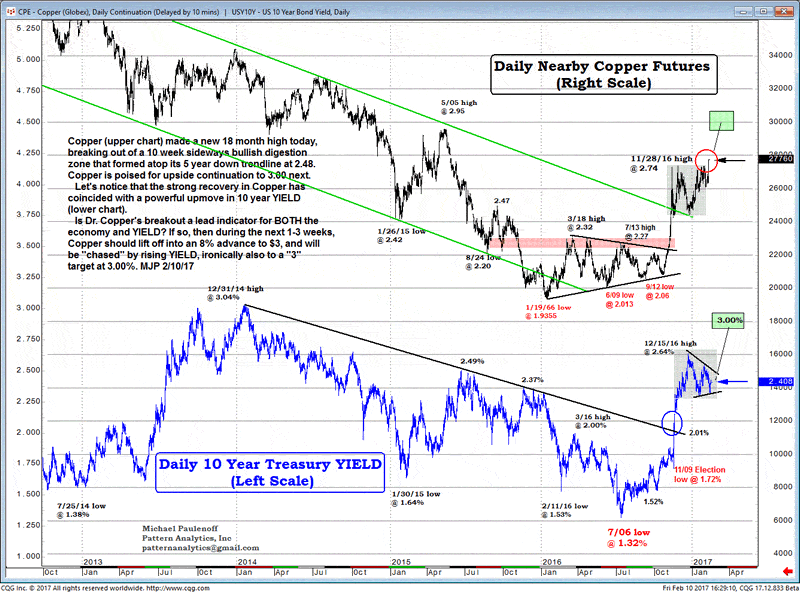Click the 6/09 low @ 2.013 red annotation
The width and height of the screenshot is (800, 593).
click(619, 300)
